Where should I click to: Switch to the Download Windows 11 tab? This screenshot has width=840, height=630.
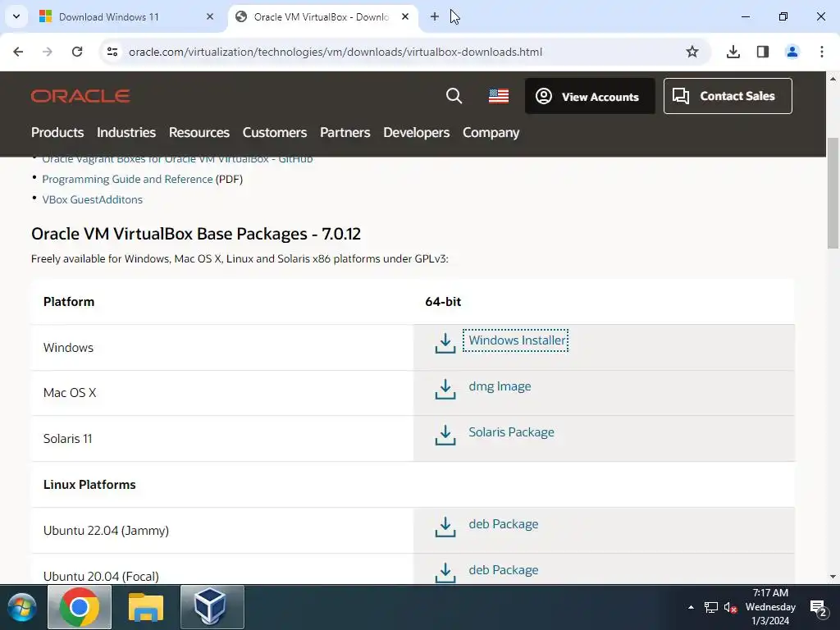pos(126,17)
